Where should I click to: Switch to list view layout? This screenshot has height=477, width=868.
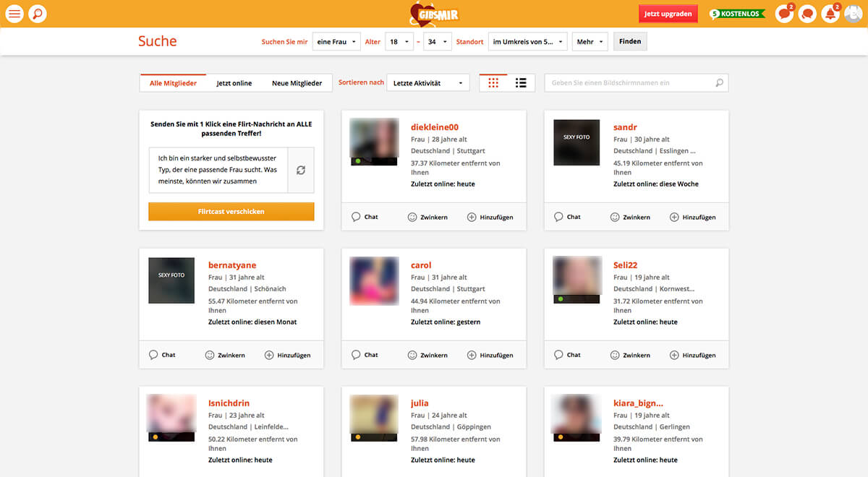pos(521,82)
